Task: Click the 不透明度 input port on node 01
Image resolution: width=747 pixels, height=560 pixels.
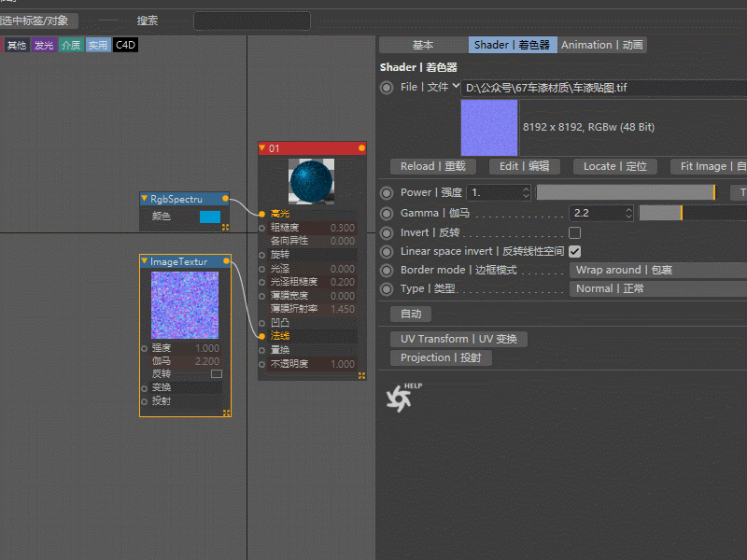Action: pyautogui.click(x=262, y=364)
